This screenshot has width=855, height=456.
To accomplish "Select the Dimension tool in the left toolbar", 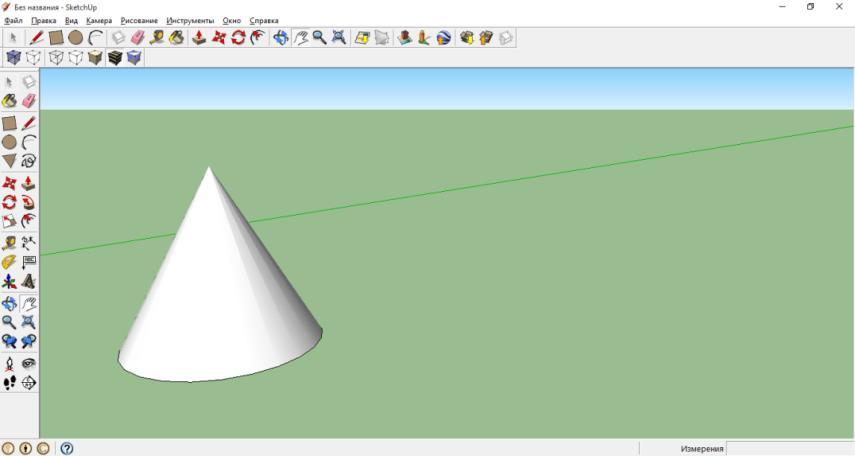I will pyautogui.click(x=29, y=243).
